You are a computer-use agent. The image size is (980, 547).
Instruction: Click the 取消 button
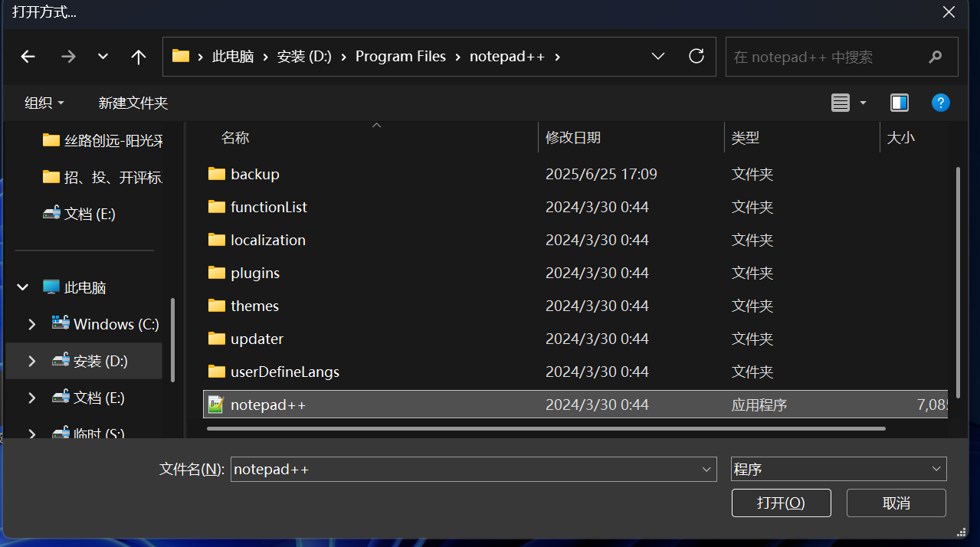click(x=896, y=503)
